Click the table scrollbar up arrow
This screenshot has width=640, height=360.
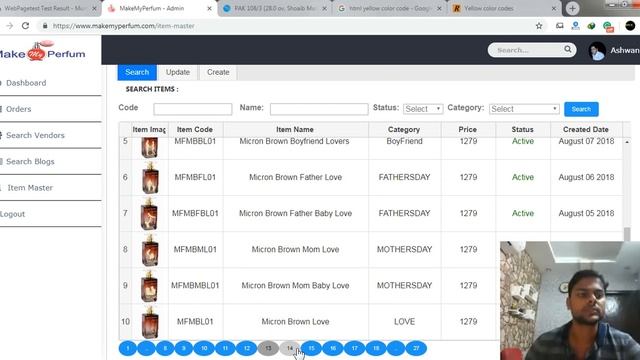coord(627,142)
